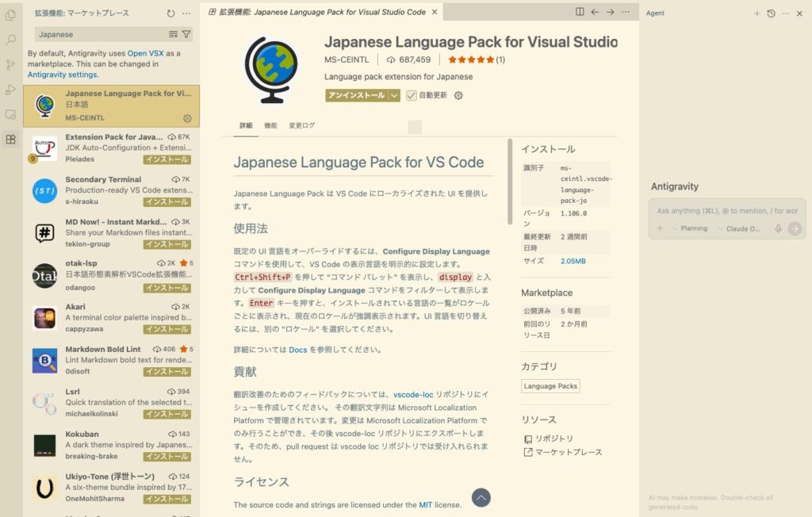The height and width of the screenshot is (517, 812).
Task: Install the Secondary Terminal extension
Action: tap(166, 202)
